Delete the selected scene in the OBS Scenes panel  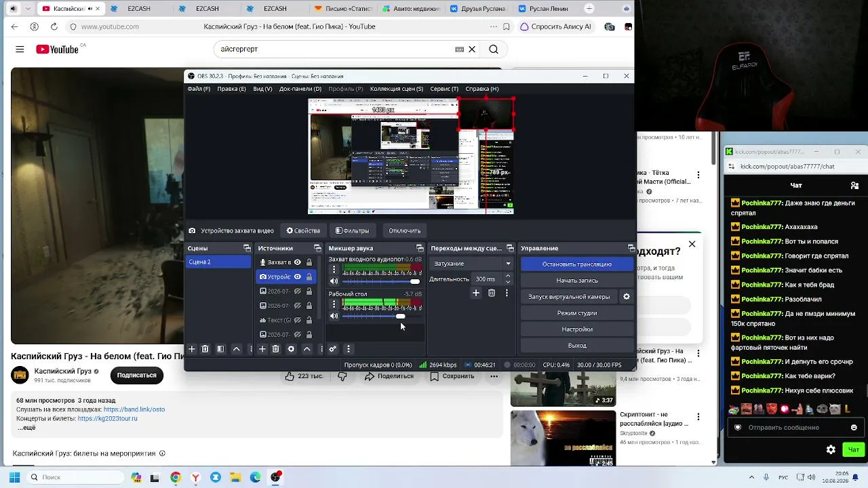coord(205,349)
